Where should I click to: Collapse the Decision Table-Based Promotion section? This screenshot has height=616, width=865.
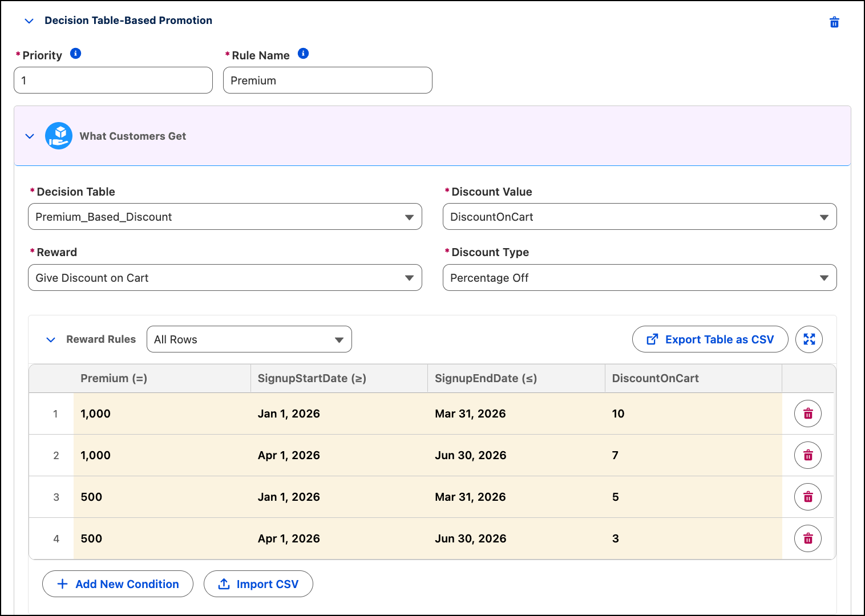(29, 21)
